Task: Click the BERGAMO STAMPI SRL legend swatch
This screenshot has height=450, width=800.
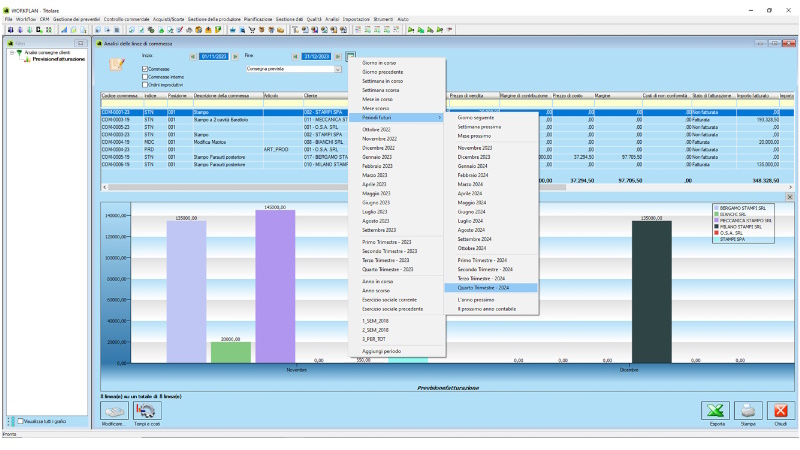Action: tap(716, 208)
